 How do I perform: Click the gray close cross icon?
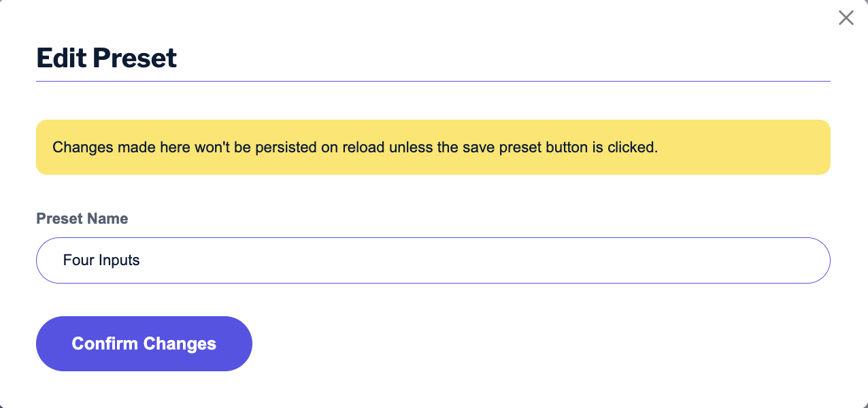coord(846,18)
